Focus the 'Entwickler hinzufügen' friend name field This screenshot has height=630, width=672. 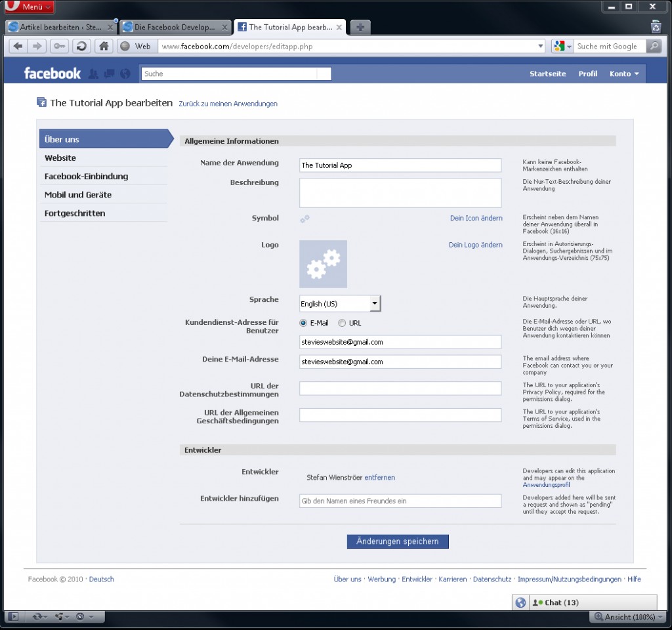click(x=400, y=501)
